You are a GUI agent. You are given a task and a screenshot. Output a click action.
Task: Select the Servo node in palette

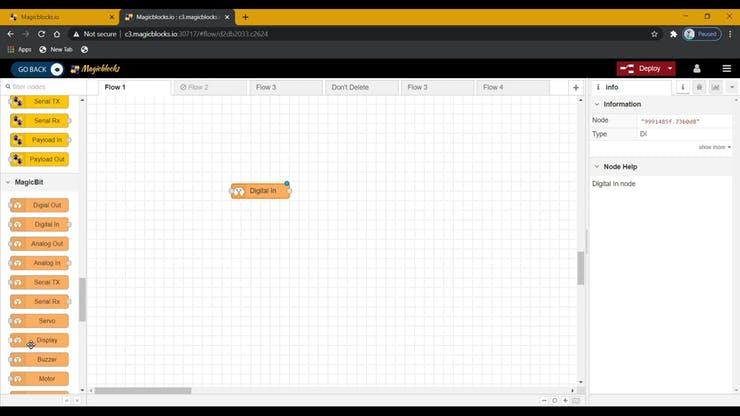click(x=40, y=321)
